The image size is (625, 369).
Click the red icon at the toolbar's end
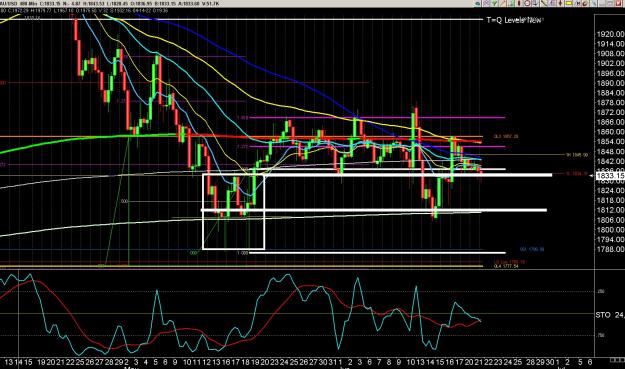[619, 3]
